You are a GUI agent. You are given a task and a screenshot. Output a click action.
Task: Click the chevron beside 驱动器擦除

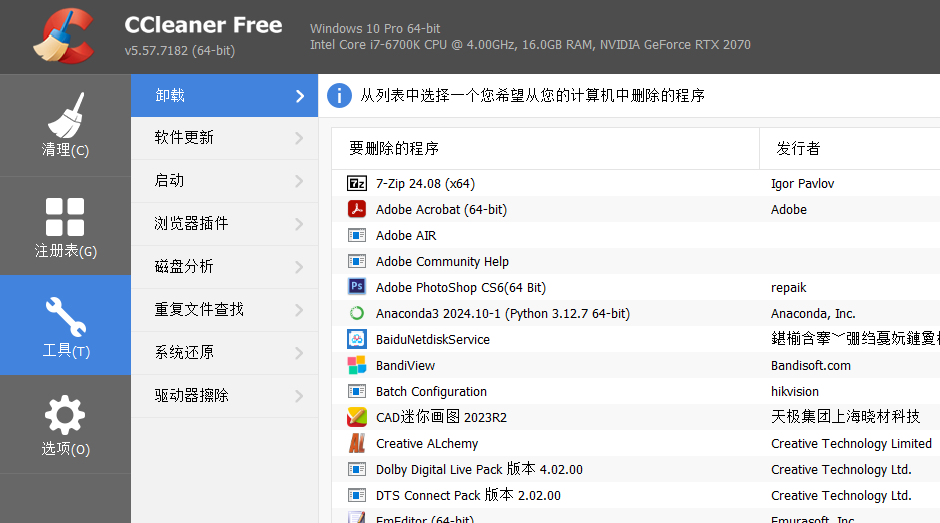click(299, 396)
